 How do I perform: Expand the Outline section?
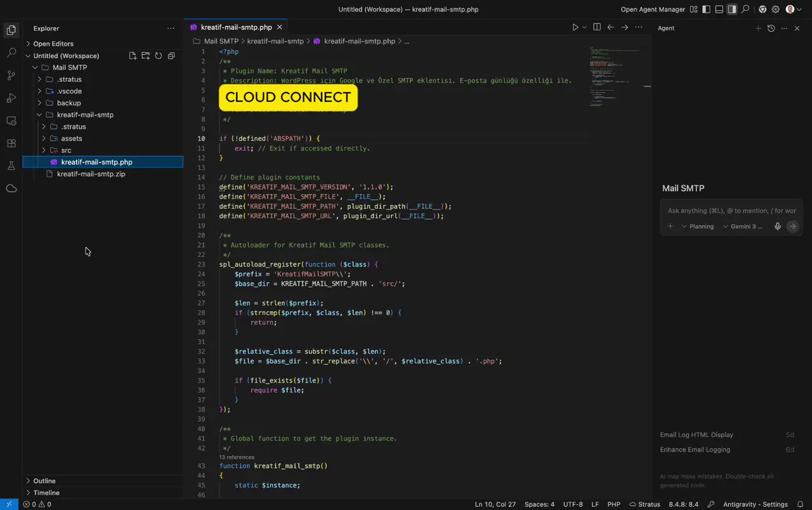[x=44, y=481]
